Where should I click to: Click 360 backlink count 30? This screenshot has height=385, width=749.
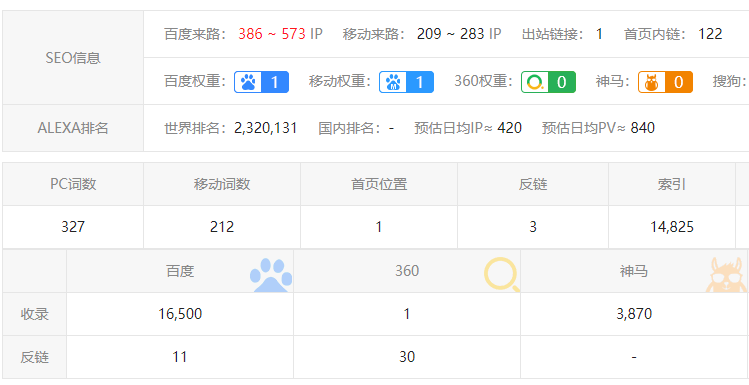(x=407, y=357)
